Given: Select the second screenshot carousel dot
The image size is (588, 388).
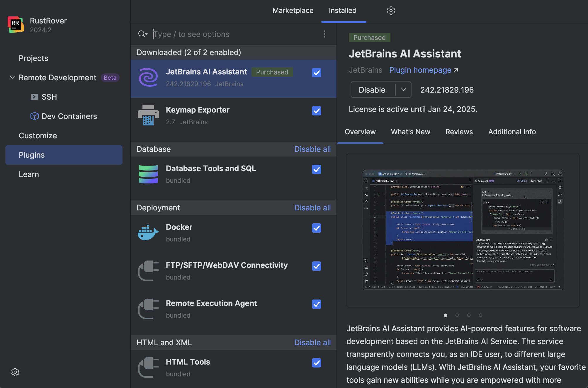Looking at the screenshot, I should pyautogui.click(x=457, y=315).
